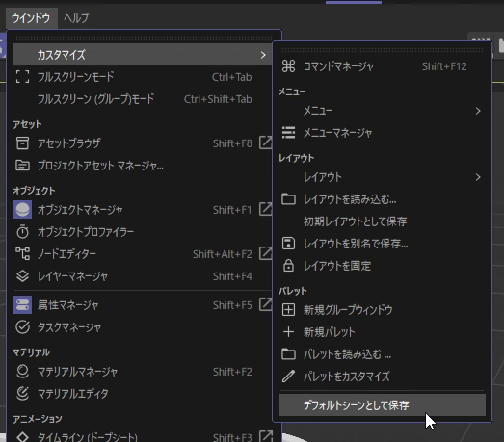The width and height of the screenshot is (504, 442).
Task: Open アセットブラウザ in new window arrow icon
Action: (x=266, y=143)
